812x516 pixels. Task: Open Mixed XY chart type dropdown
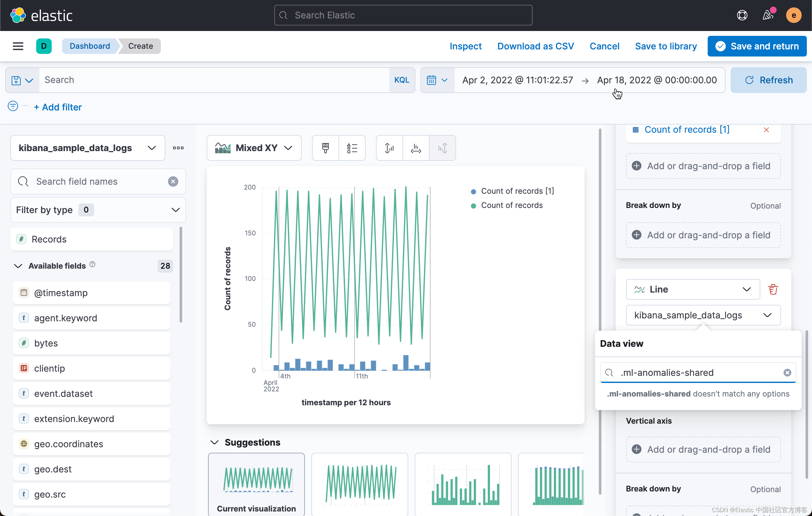[x=254, y=148]
